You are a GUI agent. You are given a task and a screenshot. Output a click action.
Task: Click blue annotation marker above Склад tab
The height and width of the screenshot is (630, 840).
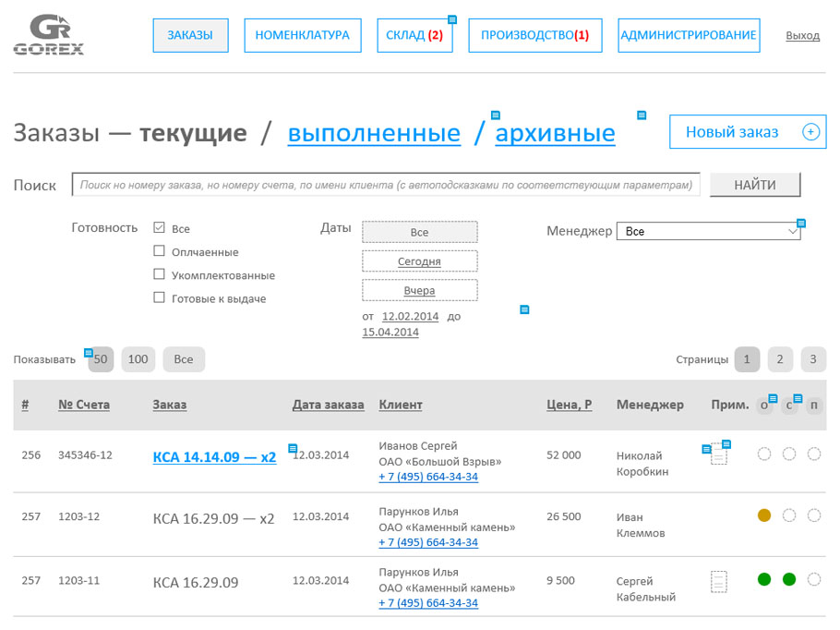point(451,18)
